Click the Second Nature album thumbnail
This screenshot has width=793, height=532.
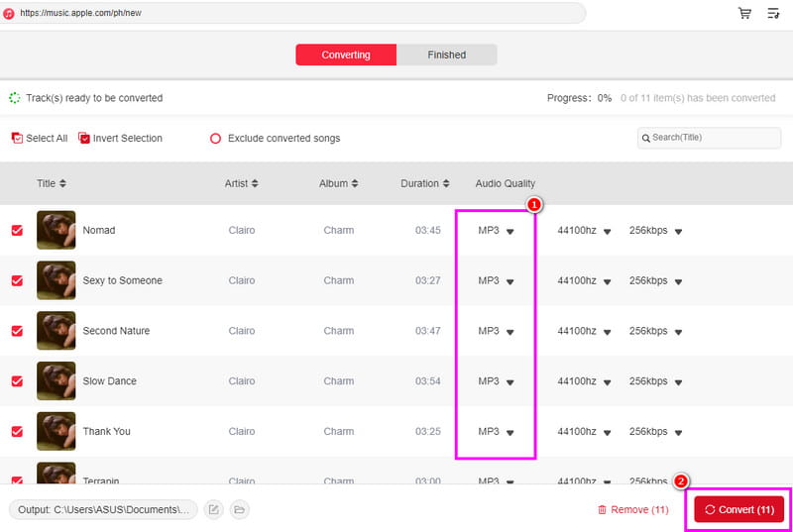pyautogui.click(x=57, y=331)
